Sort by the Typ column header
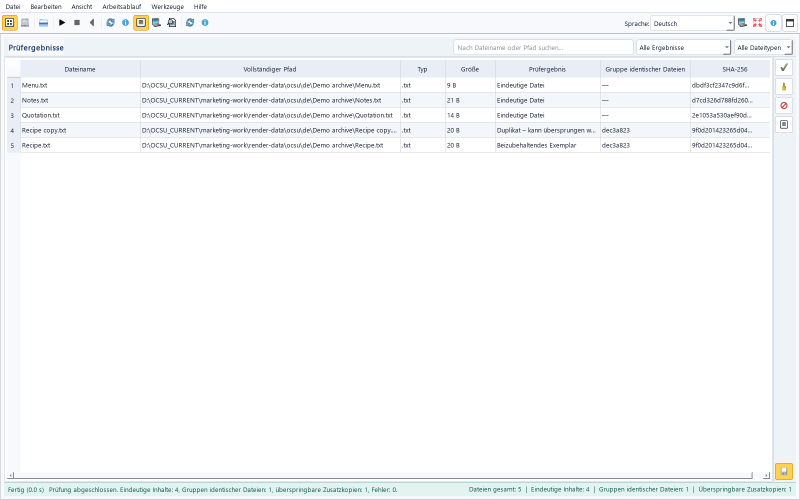The height and width of the screenshot is (500, 800). pyautogui.click(x=423, y=69)
